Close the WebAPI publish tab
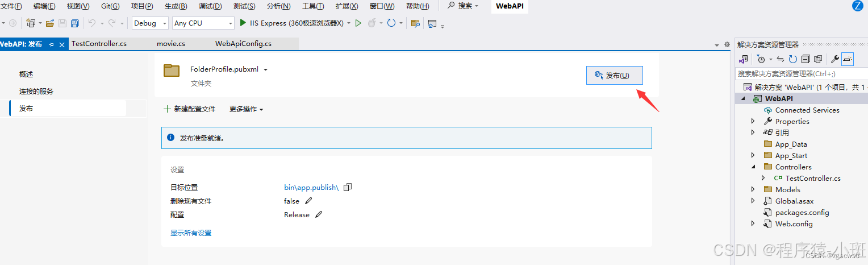Viewport: 868px width, 265px height. (61, 44)
